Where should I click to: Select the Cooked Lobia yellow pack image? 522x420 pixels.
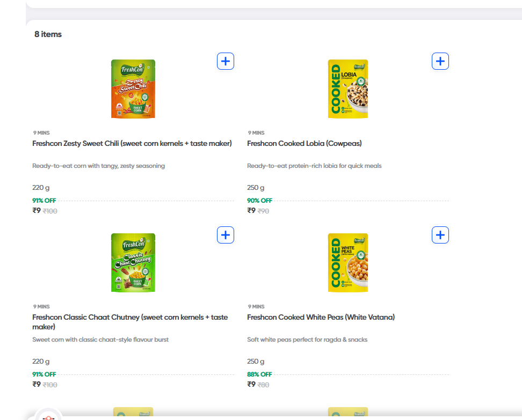[347, 89]
